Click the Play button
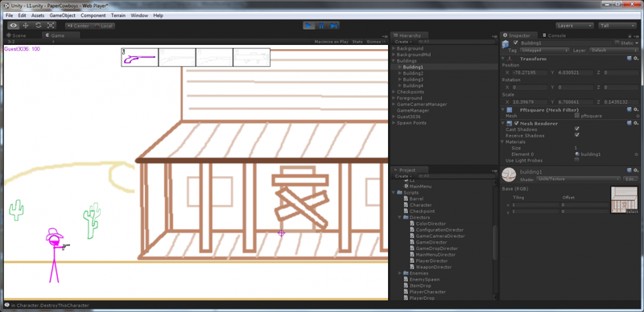The image size is (644, 312). coord(309,26)
